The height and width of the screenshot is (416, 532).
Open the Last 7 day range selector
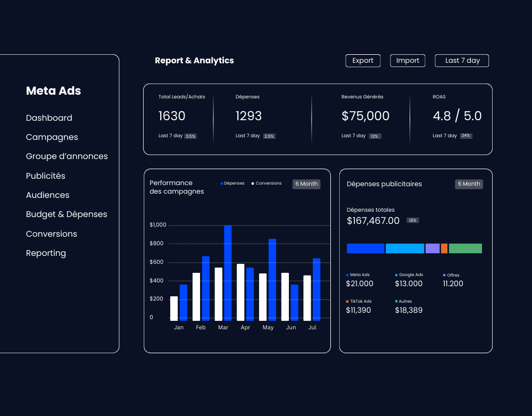pos(462,61)
